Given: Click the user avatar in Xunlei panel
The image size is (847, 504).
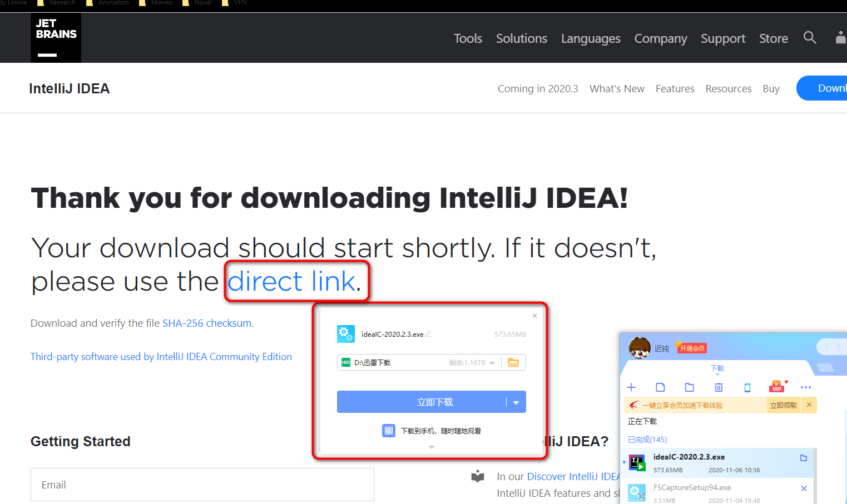Looking at the screenshot, I should [640, 348].
